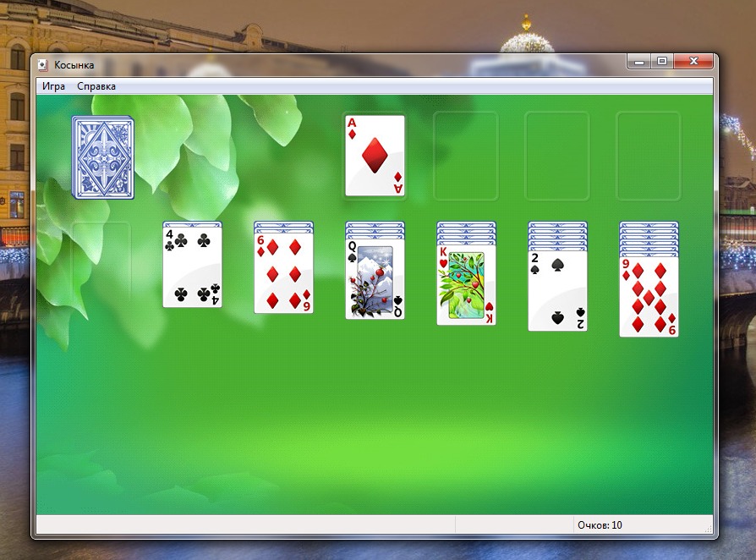Pick the Queen of spades card
The width and height of the screenshot is (756, 560).
(x=375, y=282)
